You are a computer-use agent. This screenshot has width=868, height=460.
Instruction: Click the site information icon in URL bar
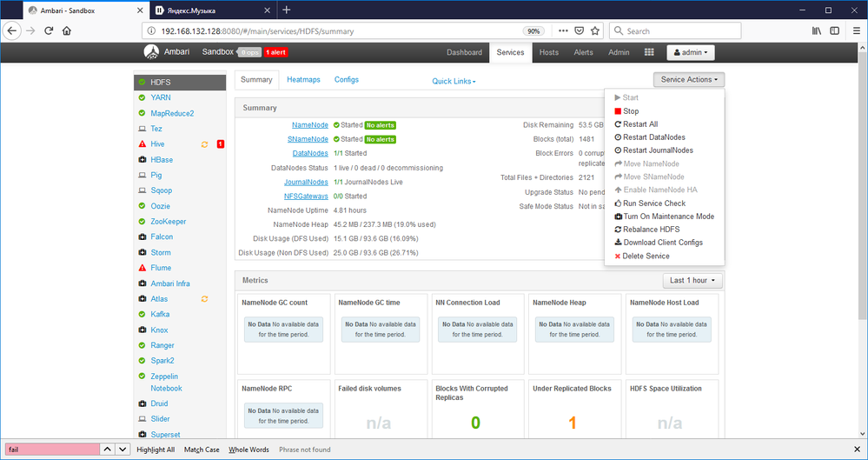pyautogui.click(x=151, y=31)
